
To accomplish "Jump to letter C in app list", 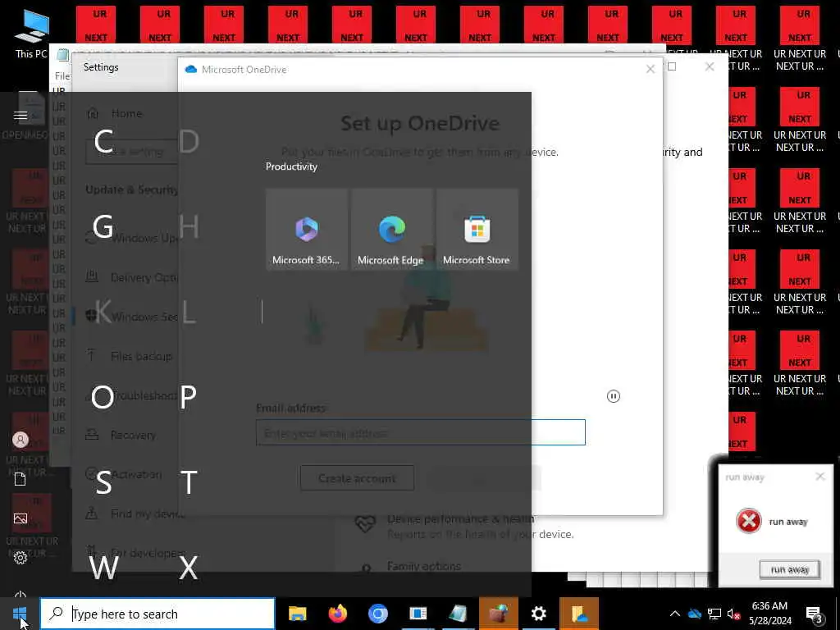I will click(103, 141).
